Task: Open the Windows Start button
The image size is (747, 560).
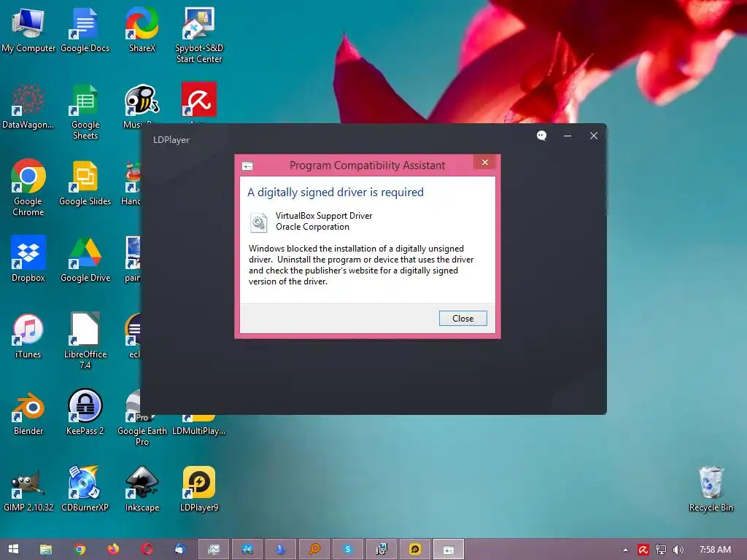Action: click(x=13, y=549)
